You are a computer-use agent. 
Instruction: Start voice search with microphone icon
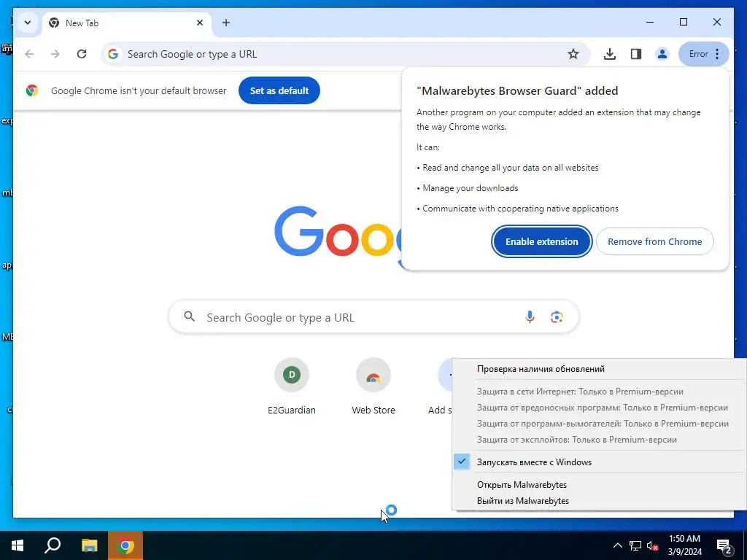[x=530, y=316]
